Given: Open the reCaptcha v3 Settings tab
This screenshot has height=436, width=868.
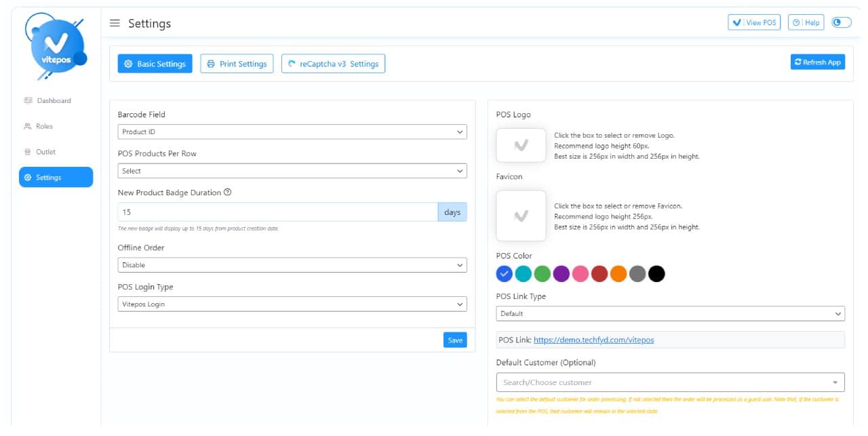Looking at the screenshot, I should [x=333, y=63].
